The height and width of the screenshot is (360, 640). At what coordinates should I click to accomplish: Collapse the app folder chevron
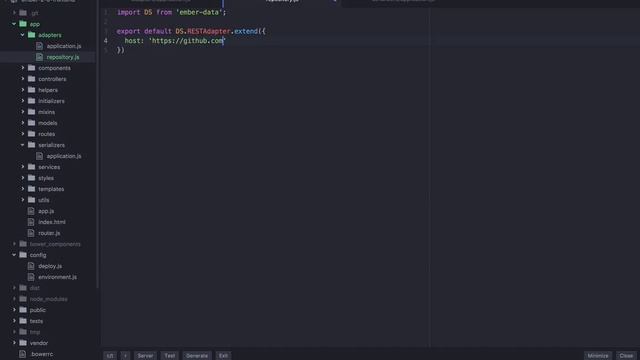[x=14, y=24]
